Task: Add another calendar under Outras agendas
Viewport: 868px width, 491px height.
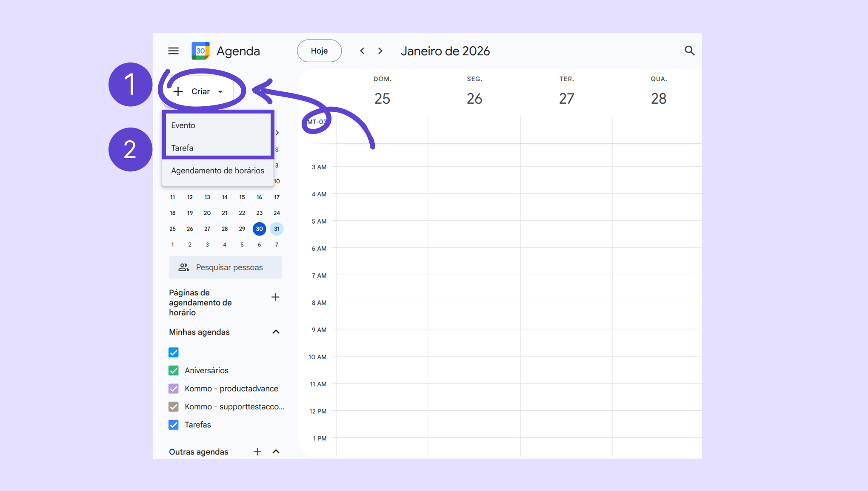Action: 257,451
